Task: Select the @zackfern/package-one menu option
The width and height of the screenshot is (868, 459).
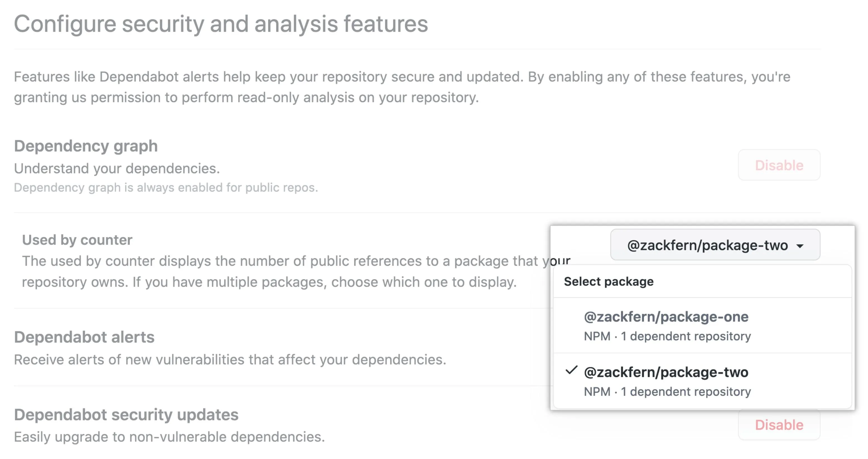Action: 666,317
